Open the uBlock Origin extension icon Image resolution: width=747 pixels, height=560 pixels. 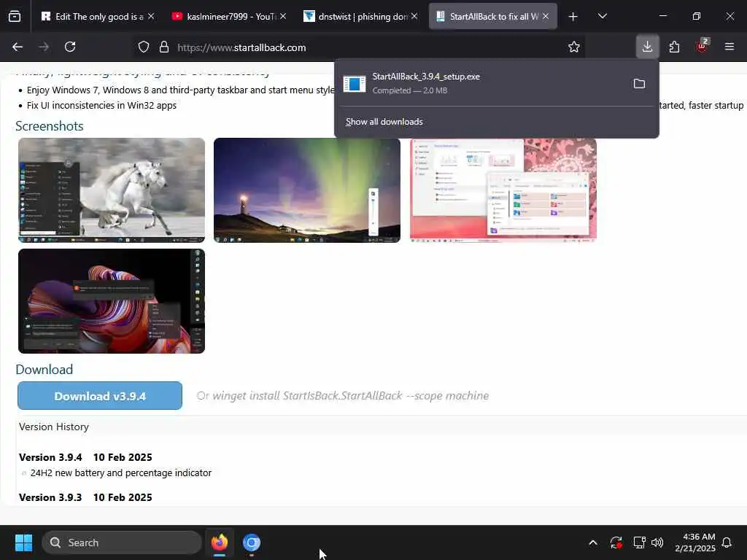pos(703,46)
